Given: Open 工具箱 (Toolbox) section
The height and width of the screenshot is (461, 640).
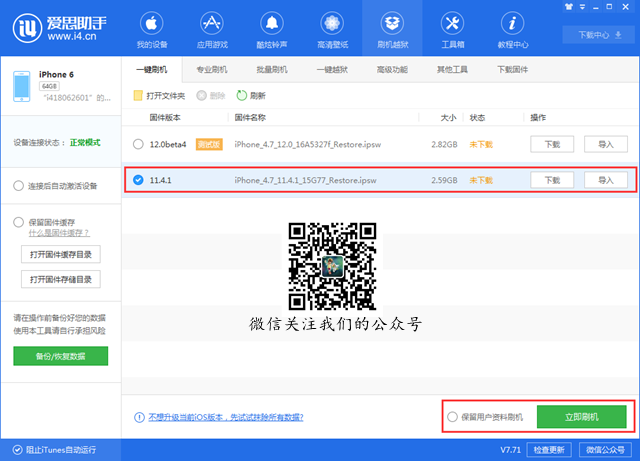Looking at the screenshot, I should point(453,30).
